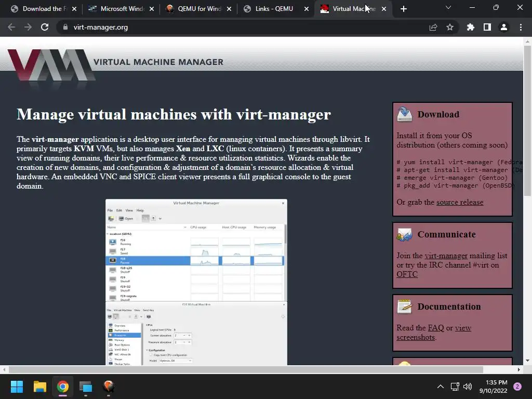Switch to the Links - QEMU tab
The width and height of the screenshot is (532, 399).
pos(276,9)
